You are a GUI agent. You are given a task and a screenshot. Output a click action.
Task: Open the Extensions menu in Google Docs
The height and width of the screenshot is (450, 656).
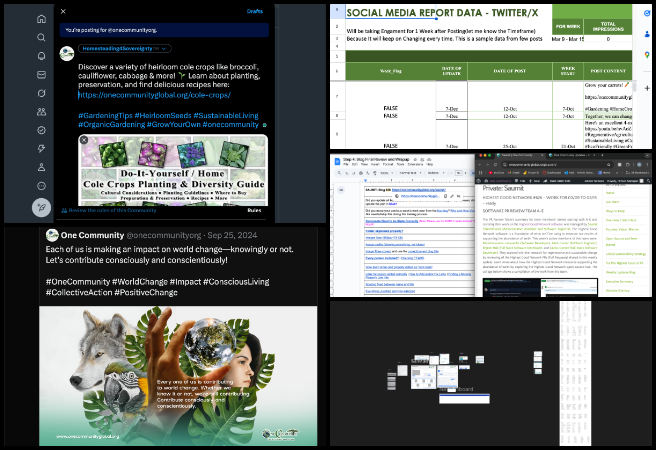415,164
